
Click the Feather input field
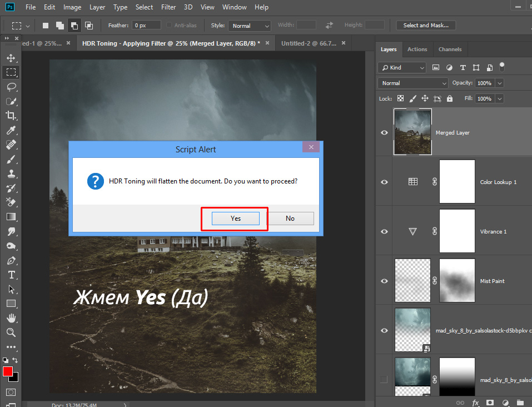coord(146,25)
